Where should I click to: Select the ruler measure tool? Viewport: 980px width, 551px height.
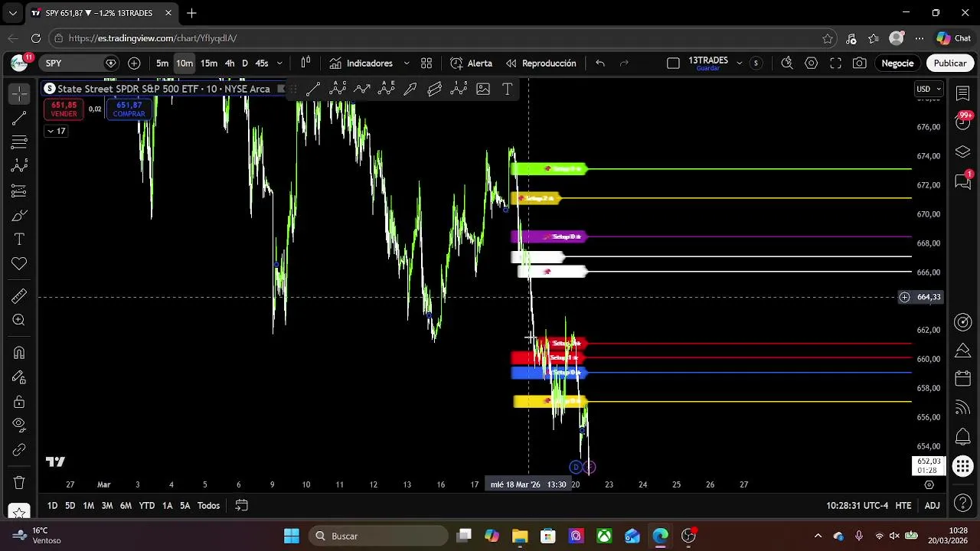19,296
